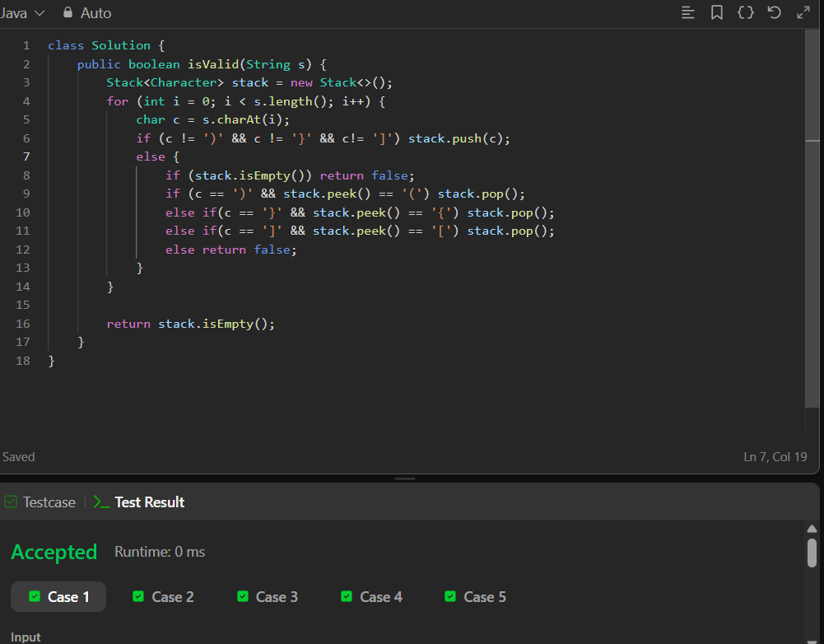Select Case 1 result

coord(58,597)
